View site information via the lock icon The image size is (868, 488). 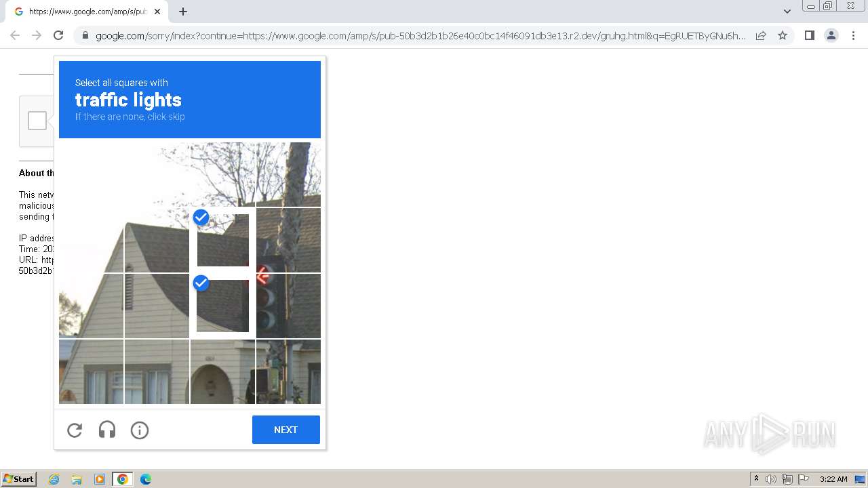pyautogui.click(x=85, y=36)
